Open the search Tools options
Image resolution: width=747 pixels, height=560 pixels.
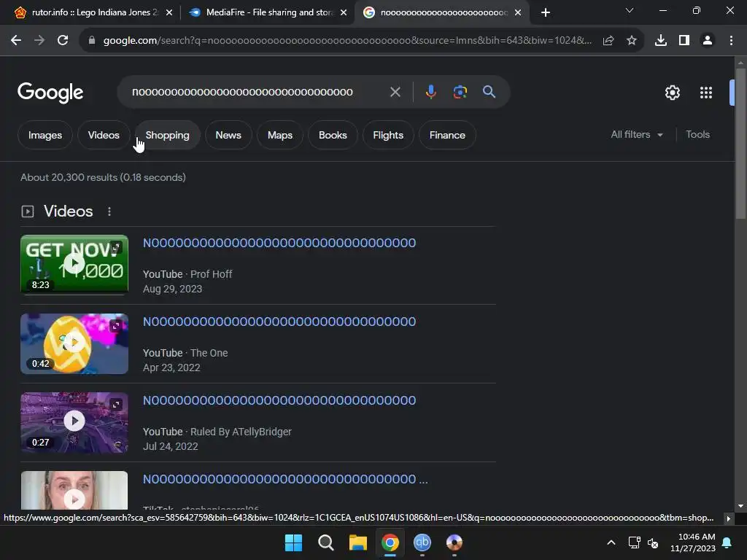tap(697, 135)
